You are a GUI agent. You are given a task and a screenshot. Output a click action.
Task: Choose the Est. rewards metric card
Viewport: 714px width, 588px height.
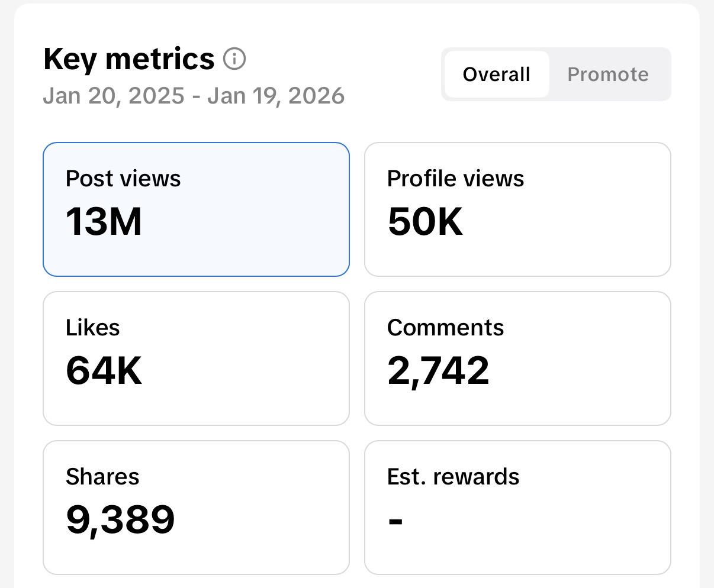pos(517,507)
